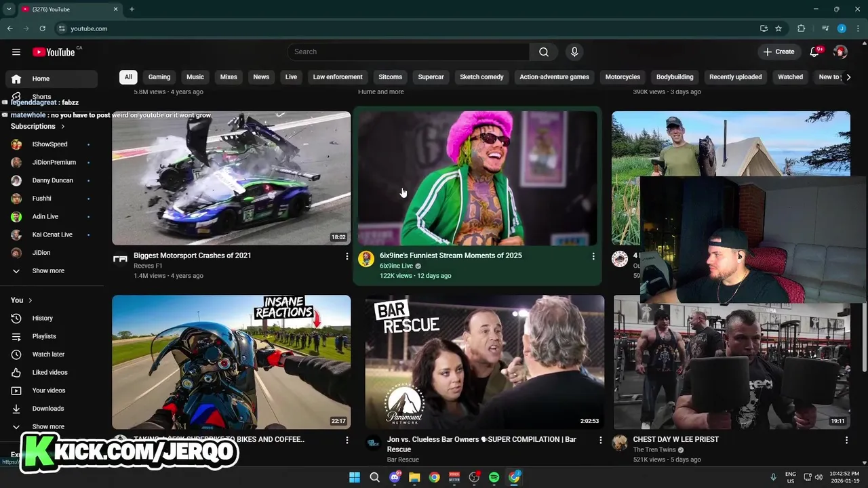The height and width of the screenshot is (488, 868).
Task: Open options for Biggest Motorsport Crashes video
Action: [347, 257]
